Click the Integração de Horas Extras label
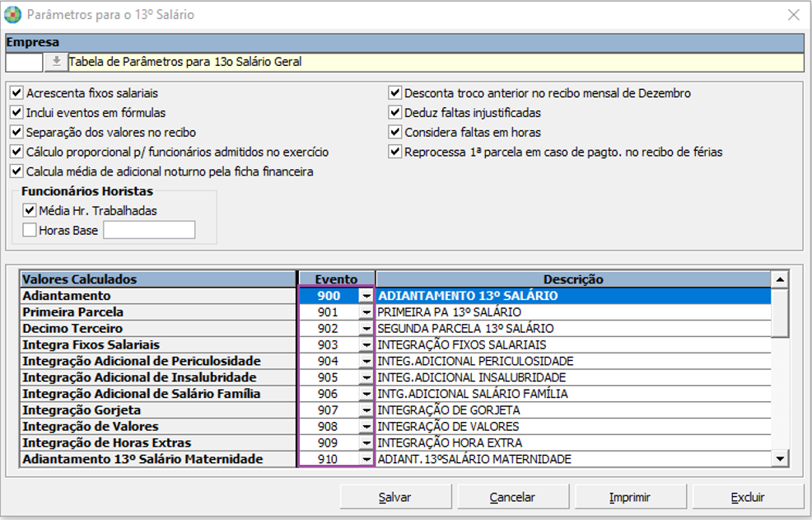 [x=158, y=443]
